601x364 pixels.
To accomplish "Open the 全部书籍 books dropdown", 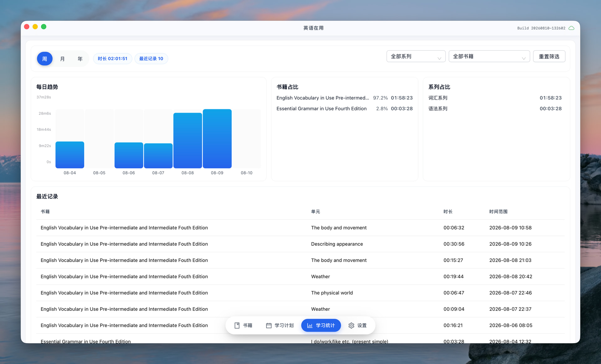I will click(x=489, y=56).
